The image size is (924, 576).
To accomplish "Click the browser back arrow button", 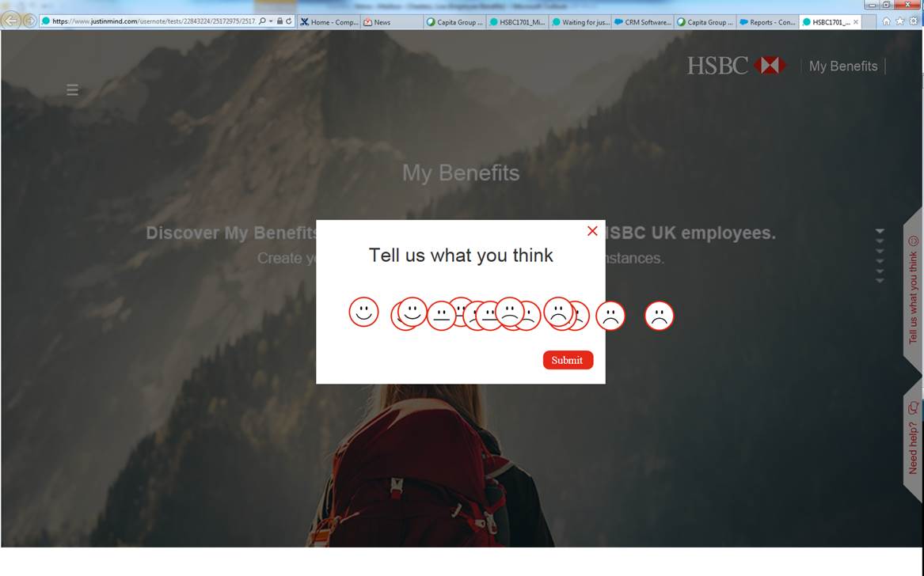I will coord(11,21).
